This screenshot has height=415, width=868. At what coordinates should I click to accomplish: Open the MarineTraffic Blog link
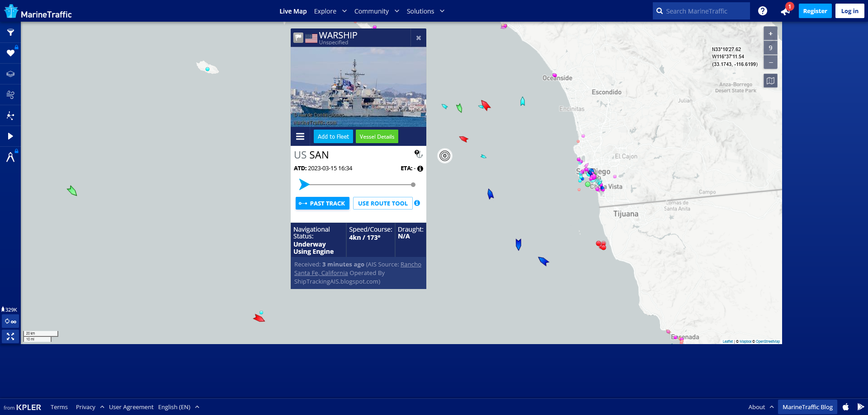tap(807, 407)
